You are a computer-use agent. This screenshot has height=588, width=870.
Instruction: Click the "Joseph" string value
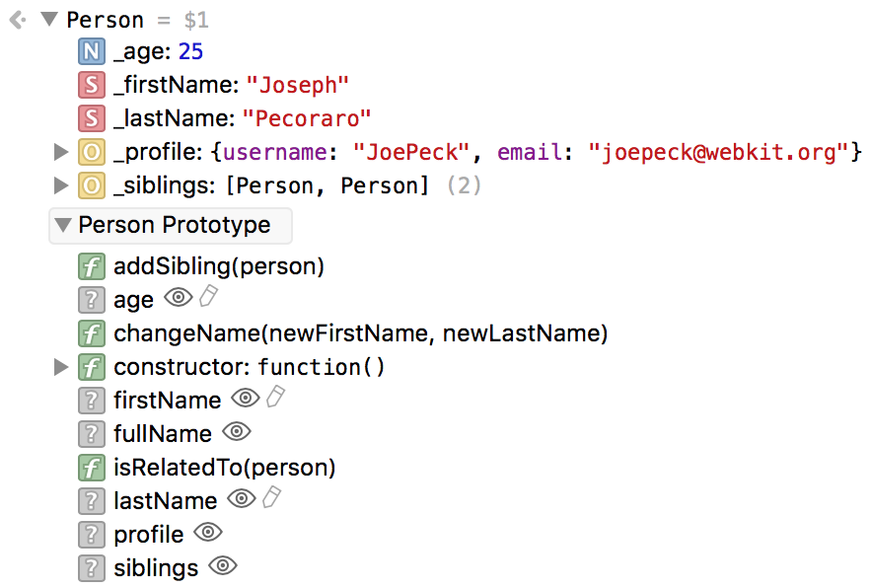[x=298, y=86]
